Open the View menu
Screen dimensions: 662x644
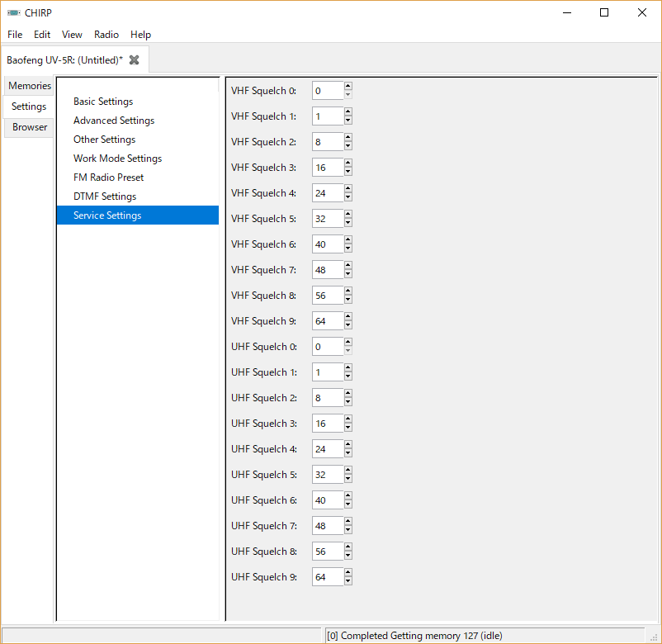coord(72,35)
